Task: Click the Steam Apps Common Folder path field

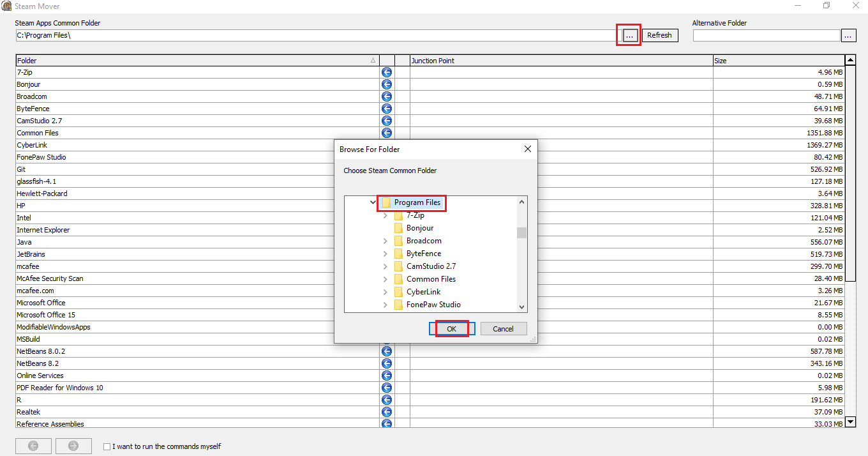Action: [x=317, y=35]
